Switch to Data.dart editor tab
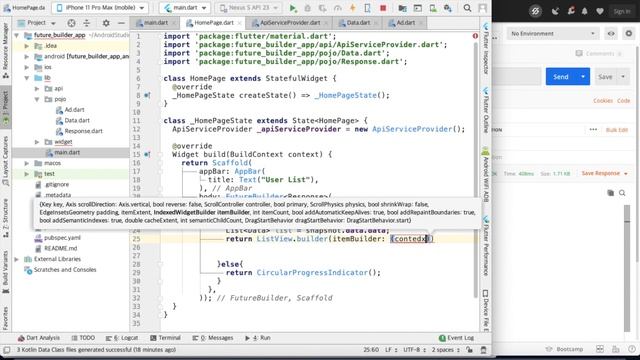The height and width of the screenshot is (360, 640). (x=358, y=23)
